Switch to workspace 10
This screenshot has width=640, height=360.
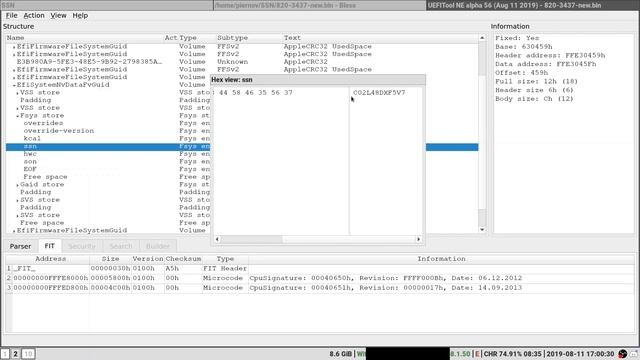point(28,353)
